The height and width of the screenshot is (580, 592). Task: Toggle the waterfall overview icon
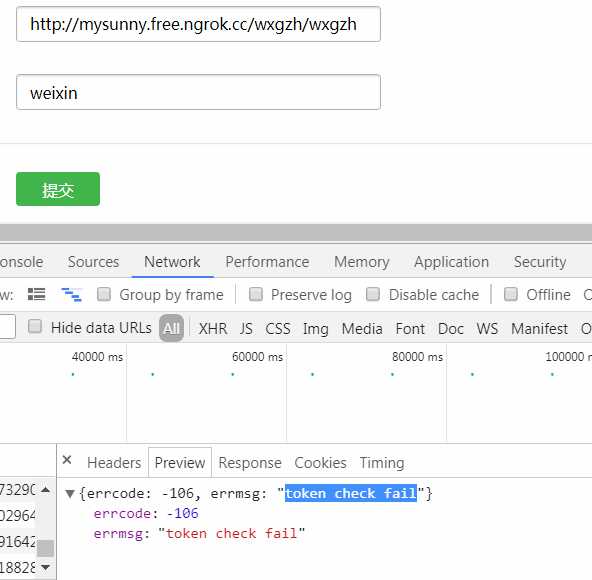pyautogui.click(x=71, y=295)
